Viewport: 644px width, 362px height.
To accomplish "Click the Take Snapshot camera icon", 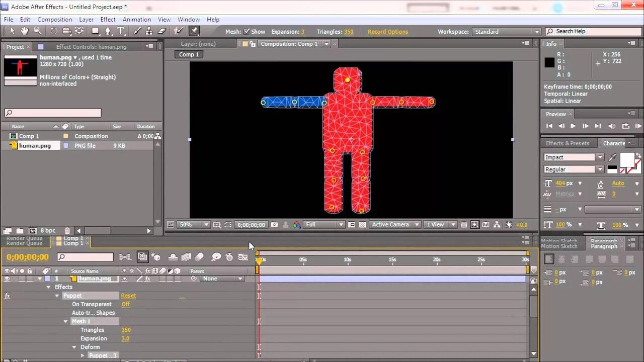I will 274,225.
